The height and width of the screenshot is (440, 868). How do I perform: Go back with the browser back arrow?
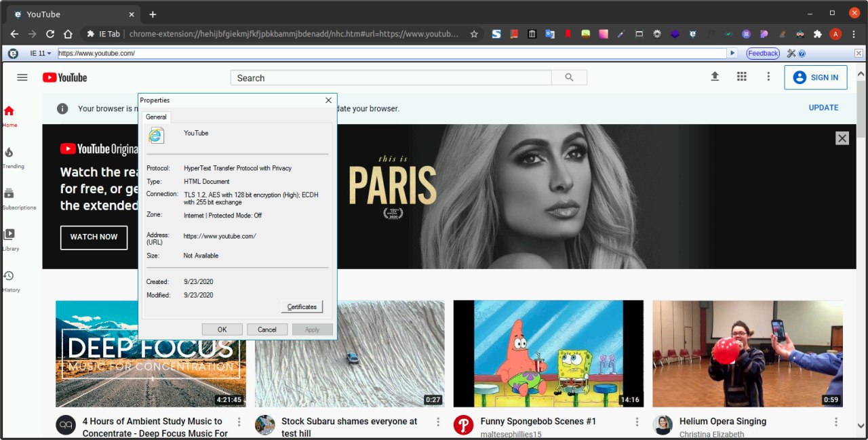click(14, 34)
